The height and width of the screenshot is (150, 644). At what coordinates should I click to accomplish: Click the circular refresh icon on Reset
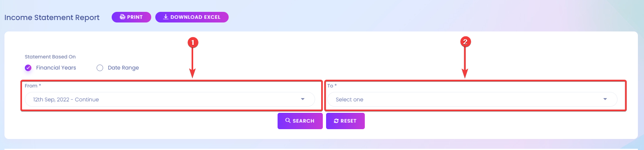coord(336,121)
